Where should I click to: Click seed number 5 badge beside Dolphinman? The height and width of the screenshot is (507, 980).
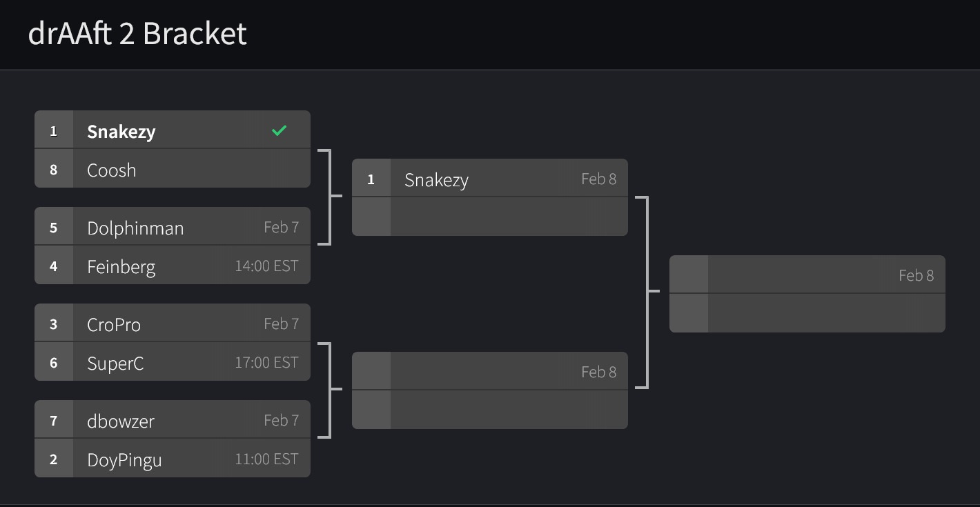[54, 228]
